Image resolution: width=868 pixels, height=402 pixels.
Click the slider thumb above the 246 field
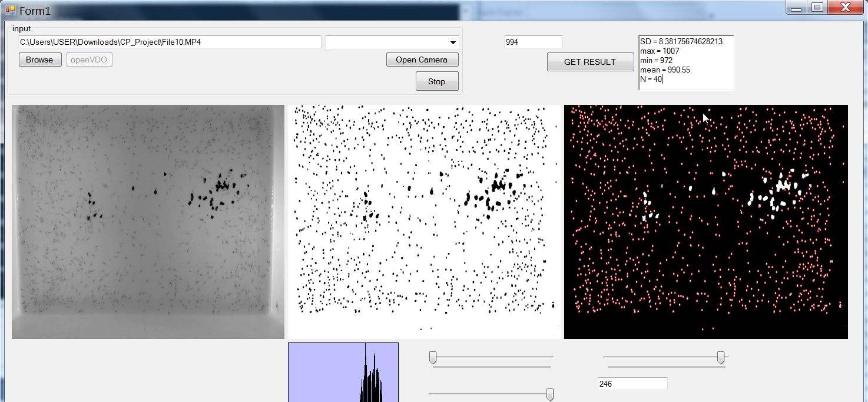pyautogui.click(x=721, y=357)
